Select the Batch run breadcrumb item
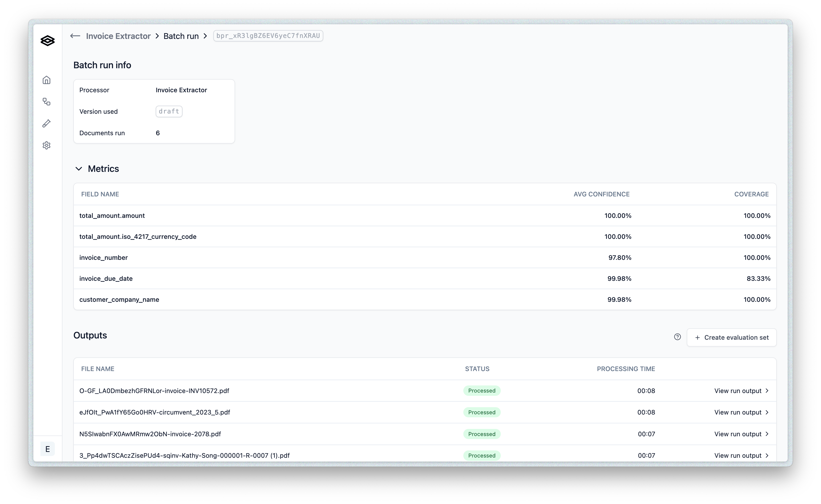Image resolution: width=821 pixels, height=504 pixels. [x=181, y=36]
